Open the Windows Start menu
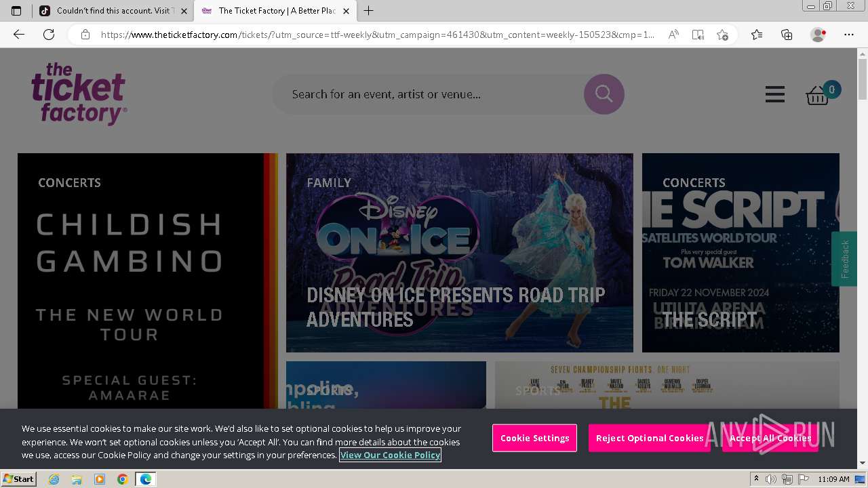868x488 pixels. 18,479
